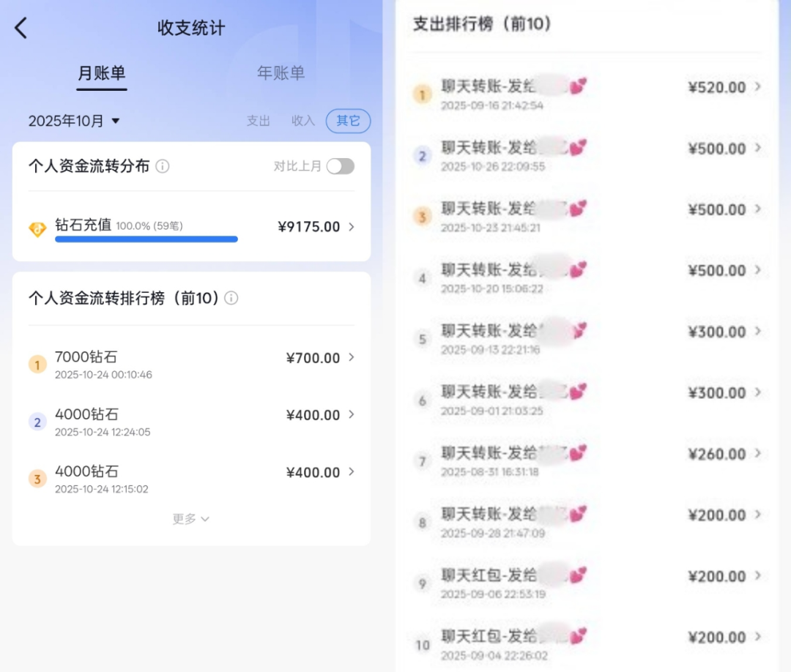
Task: Open the 2025年10月 month dropdown
Action: coord(74,122)
